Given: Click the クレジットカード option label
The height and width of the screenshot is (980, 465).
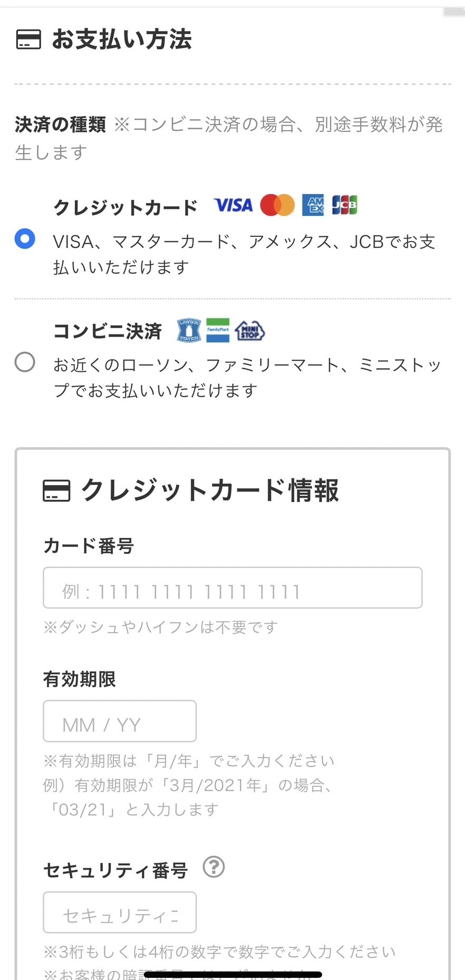Looking at the screenshot, I should point(125,207).
